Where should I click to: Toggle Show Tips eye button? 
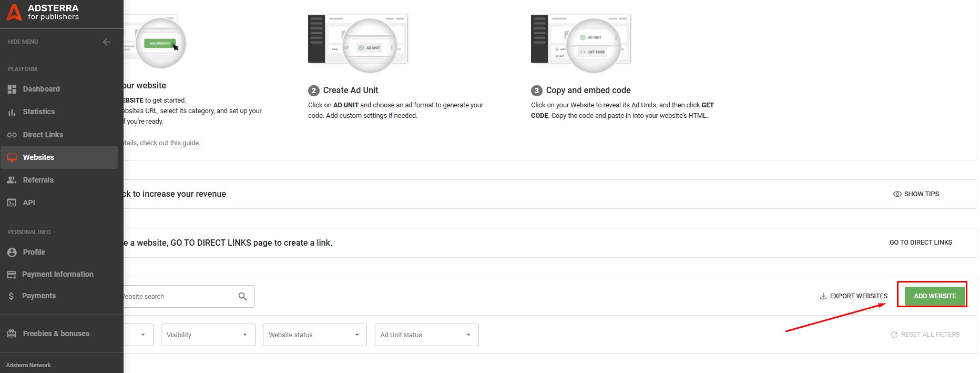pos(916,194)
